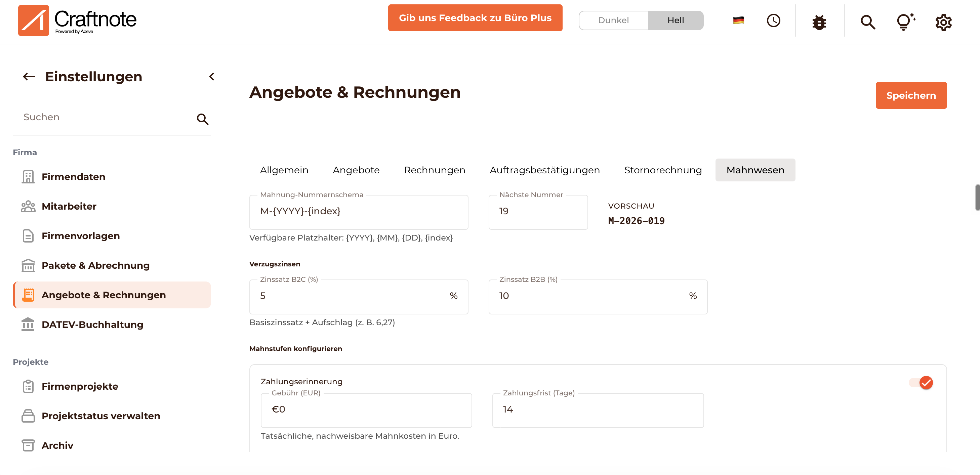Screen dimensions: 980x475
Task: Click the lightbulb ideas icon
Action: (x=905, y=22)
